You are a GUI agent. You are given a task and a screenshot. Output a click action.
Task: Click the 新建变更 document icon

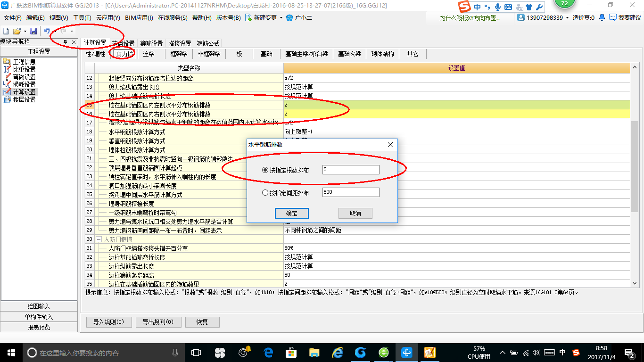248,18
